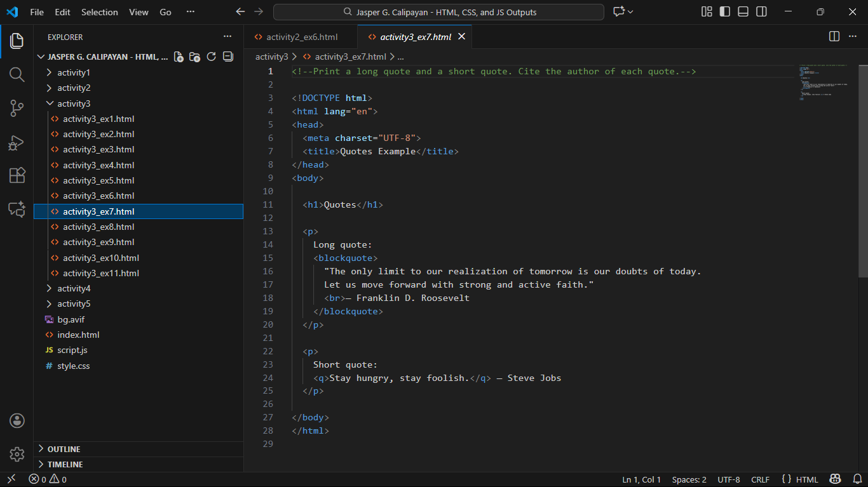This screenshot has height=487, width=868.
Task: Open the Extensions view
Action: pos(17,176)
